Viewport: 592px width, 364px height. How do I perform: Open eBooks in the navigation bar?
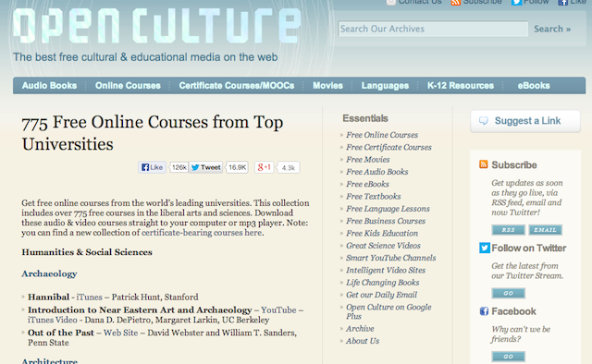[x=534, y=86]
